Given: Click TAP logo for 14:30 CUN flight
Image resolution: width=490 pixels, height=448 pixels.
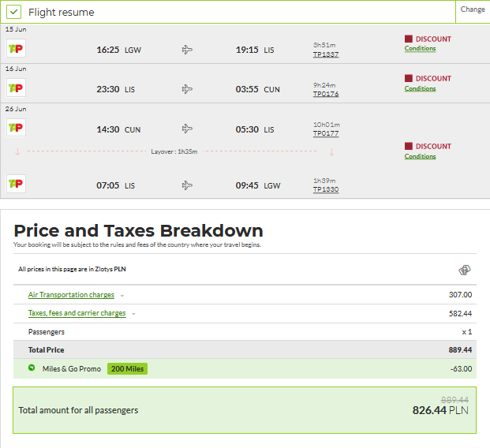Looking at the screenshot, I should pos(16,128).
